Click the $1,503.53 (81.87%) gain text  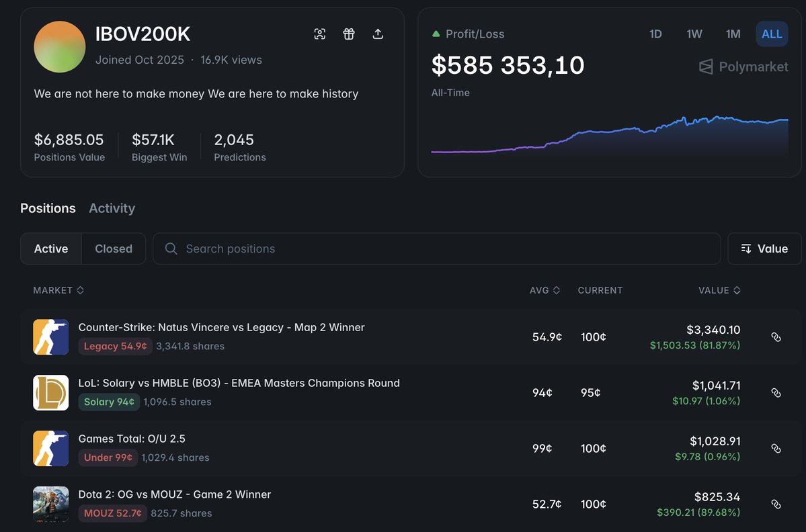point(695,345)
